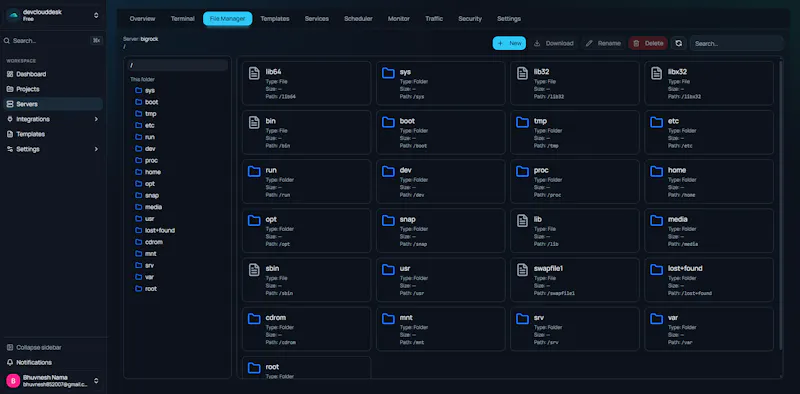Screen dimensions: 800x394
Task: Click the refresh icon button
Action: (x=678, y=43)
